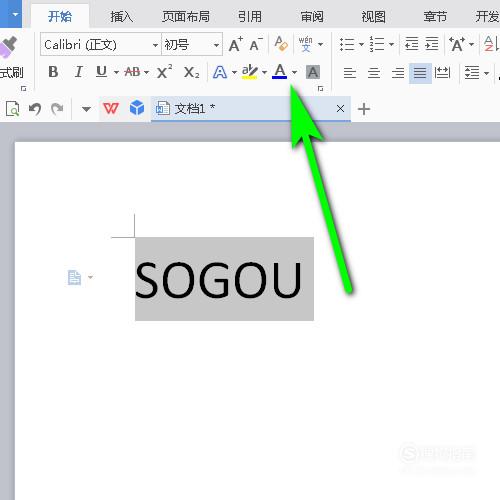
Task: Open font dialog launcher
Action: tap(320, 88)
